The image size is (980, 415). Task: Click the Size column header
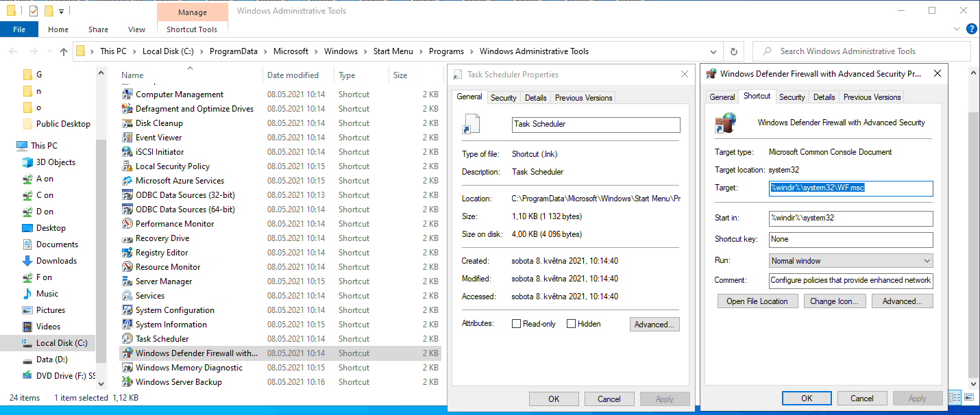point(415,75)
